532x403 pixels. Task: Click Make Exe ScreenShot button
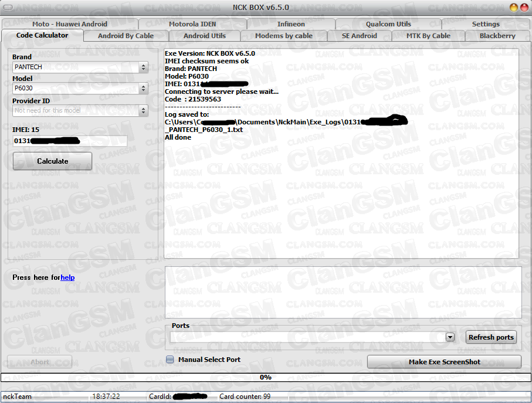pos(444,362)
